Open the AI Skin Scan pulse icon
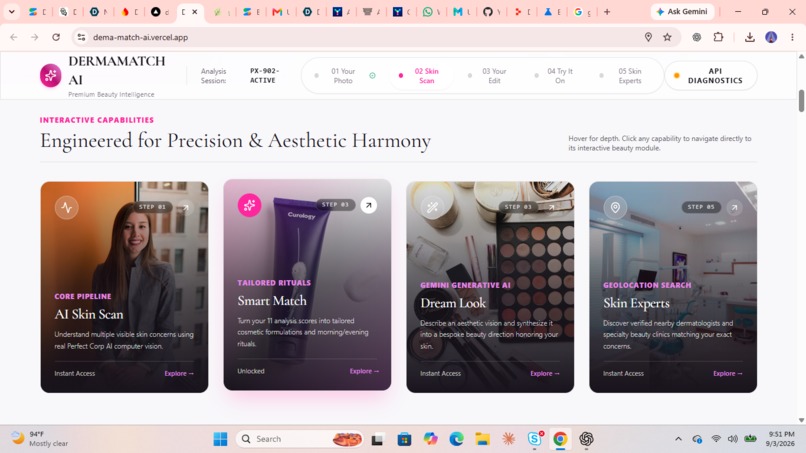 coord(67,208)
